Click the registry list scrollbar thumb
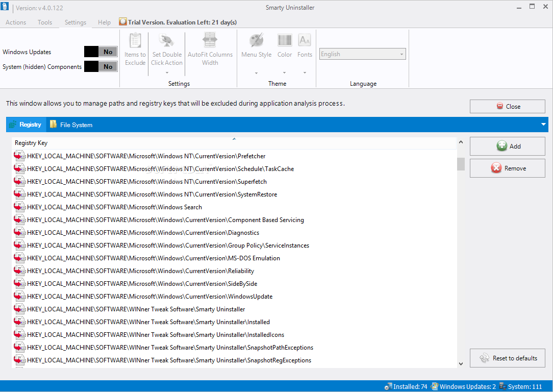 pos(461,164)
